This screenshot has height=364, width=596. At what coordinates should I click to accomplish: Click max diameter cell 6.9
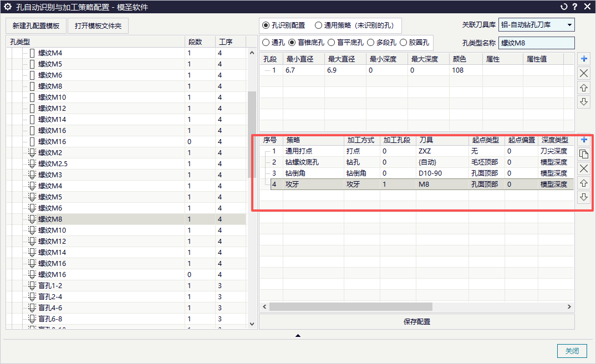tap(345, 70)
